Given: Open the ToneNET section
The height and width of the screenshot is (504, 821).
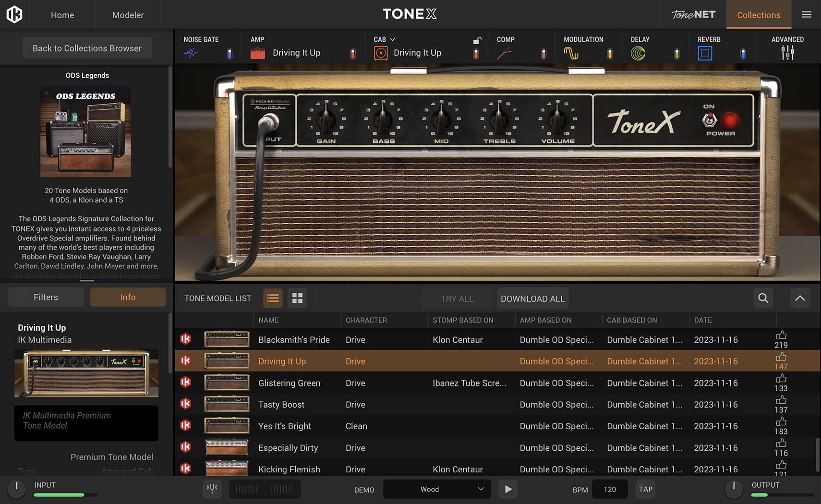Looking at the screenshot, I should (x=693, y=14).
